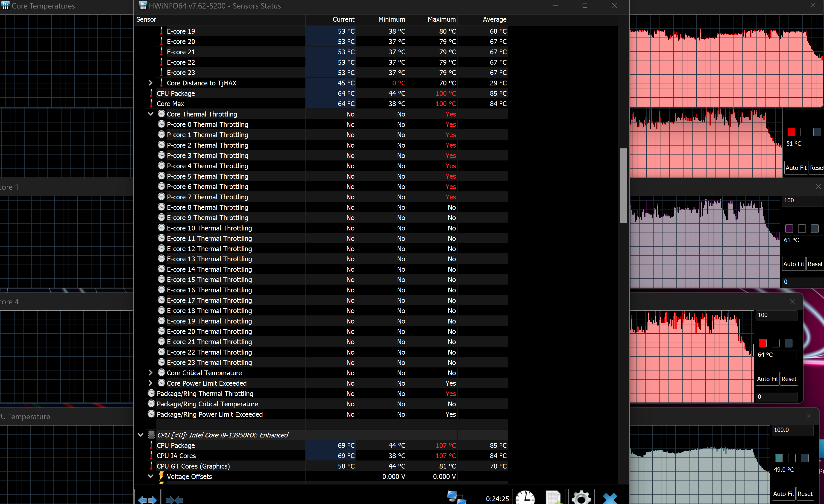This screenshot has width=824, height=504.
Task: Reset the elapsed timer clock icon
Action: (x=525, y=498)
